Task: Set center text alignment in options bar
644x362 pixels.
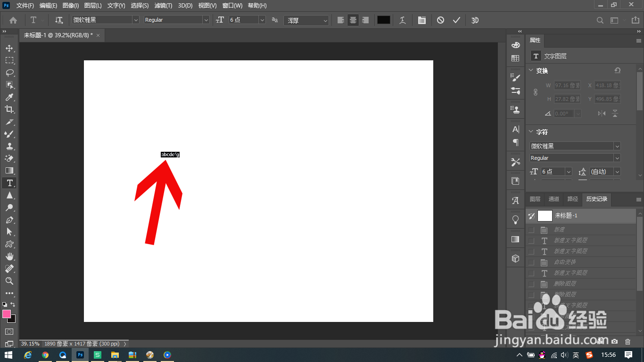Action: (x=353, y=20)
